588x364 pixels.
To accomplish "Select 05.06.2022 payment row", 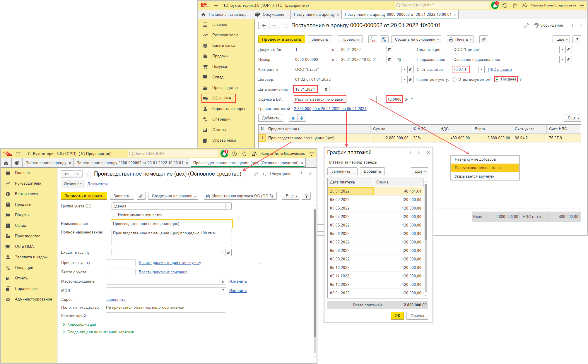I will pos(375,234).
